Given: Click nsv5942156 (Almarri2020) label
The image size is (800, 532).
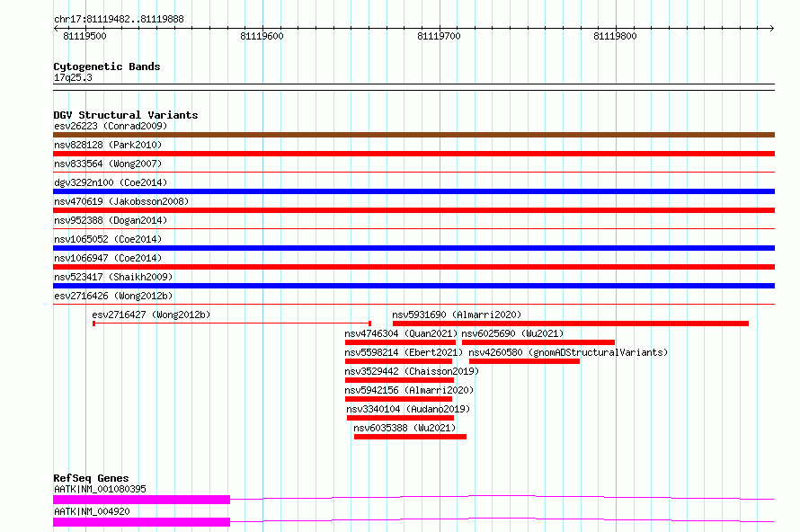Looking at the screenshot, I should pos(409,390).
